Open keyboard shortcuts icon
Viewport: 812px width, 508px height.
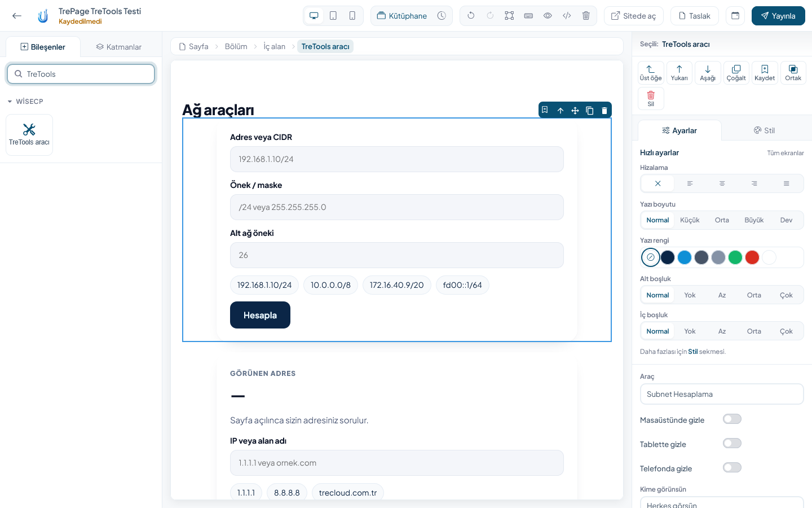(x=528, y=16)
